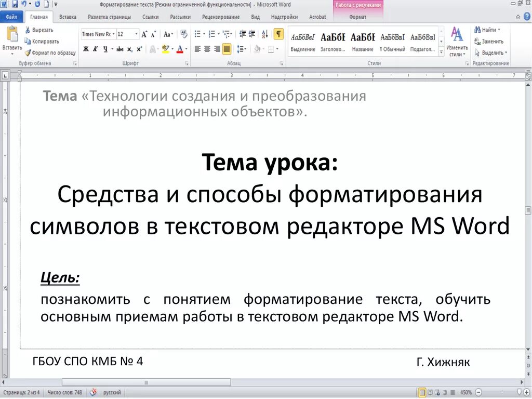Click the superscript x² icon

pos(139,49)
